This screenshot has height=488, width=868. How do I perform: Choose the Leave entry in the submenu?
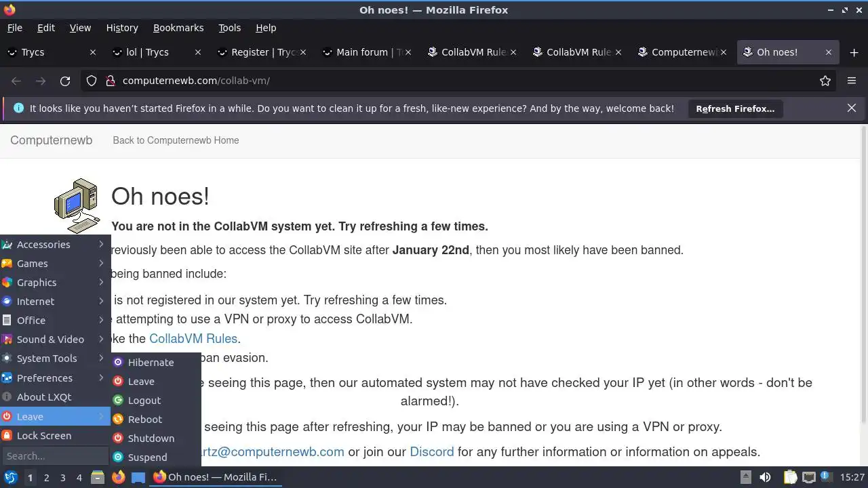click(x=156, y=382)
